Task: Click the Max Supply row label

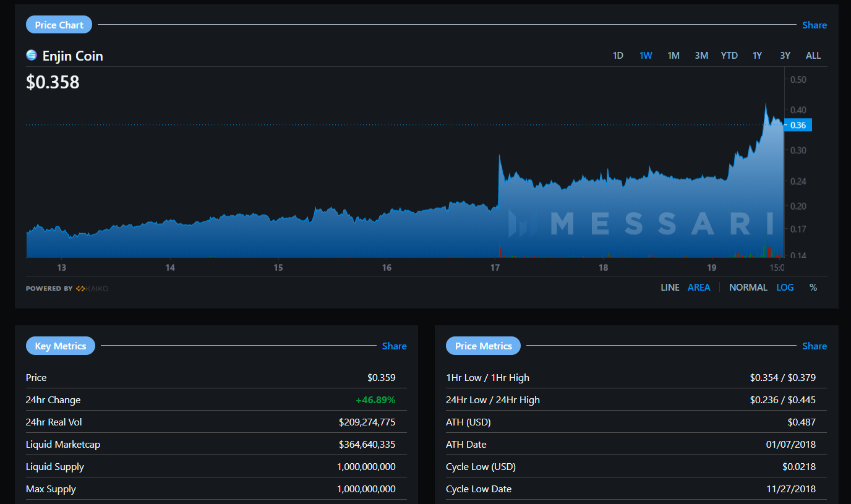Action: coord(51,489)
